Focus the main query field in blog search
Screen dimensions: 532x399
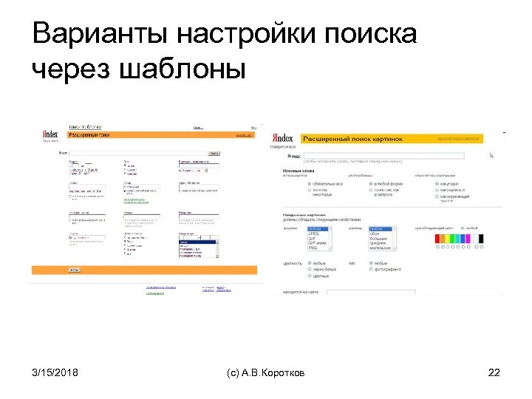click(x=137, y=154)
